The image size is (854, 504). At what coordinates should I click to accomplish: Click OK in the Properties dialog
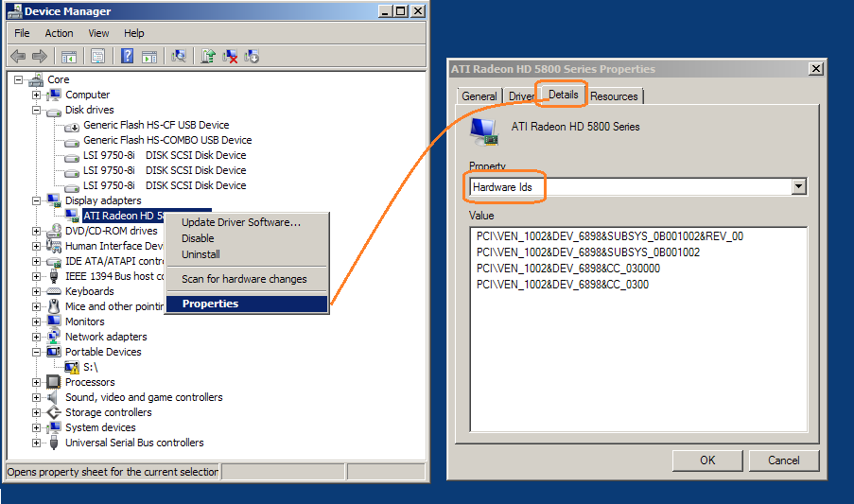(x=707, y=461)
